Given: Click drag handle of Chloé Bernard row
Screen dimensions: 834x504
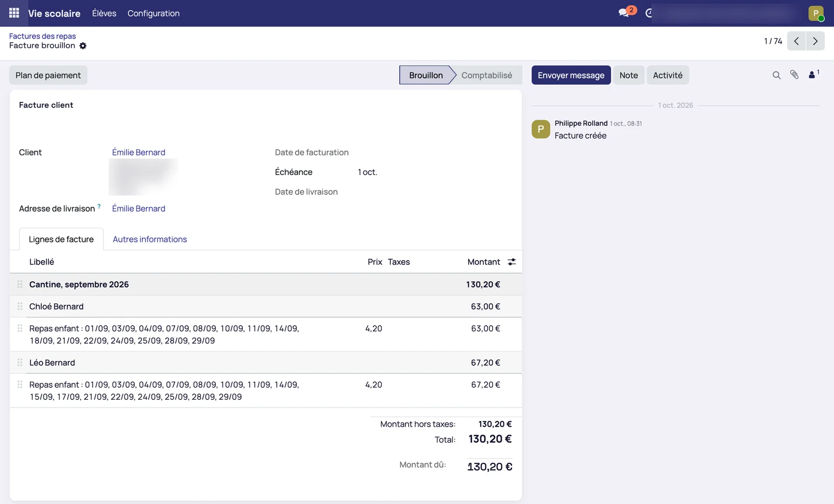Looking at the screenshot, I should 20,306.
